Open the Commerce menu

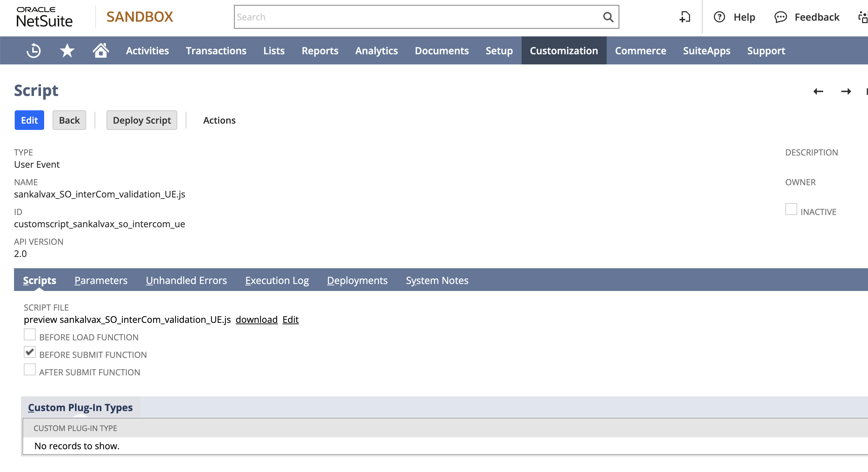pyautogui.click(x=641, y=51)
